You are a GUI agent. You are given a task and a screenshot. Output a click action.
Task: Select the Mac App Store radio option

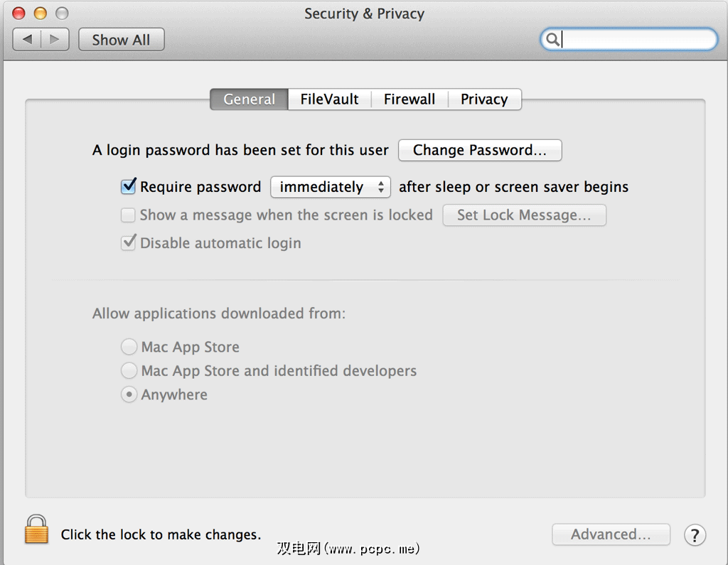click(x=129, y=347)
